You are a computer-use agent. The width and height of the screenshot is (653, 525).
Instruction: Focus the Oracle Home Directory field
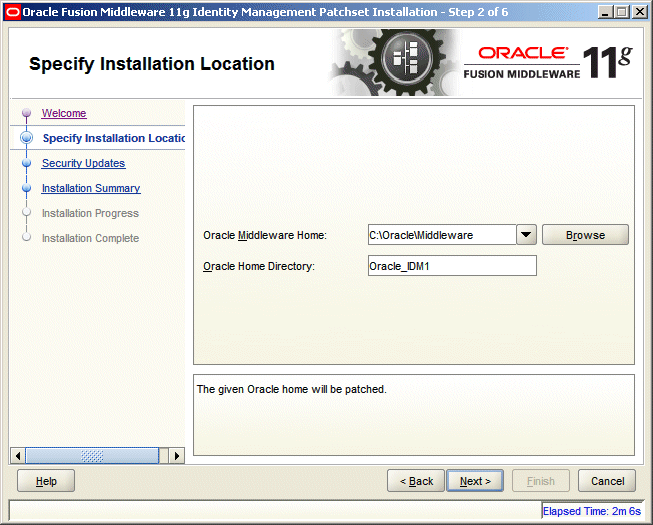(452, 266)
